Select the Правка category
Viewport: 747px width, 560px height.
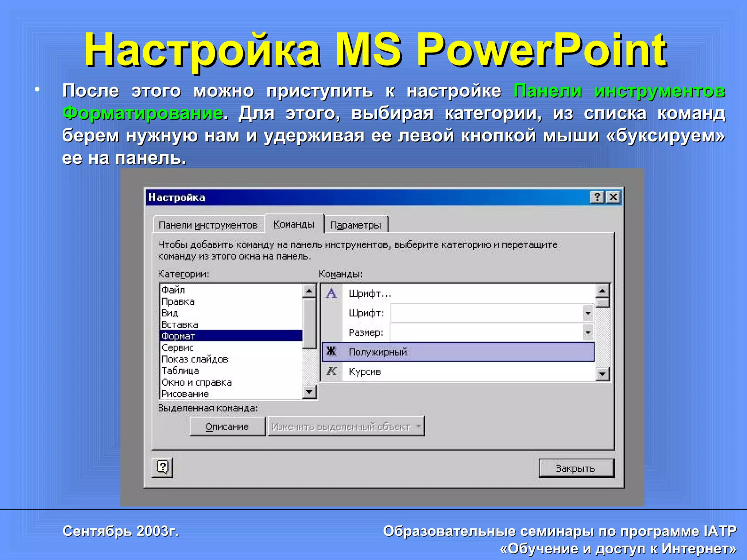pyautogui.click(x=231, y=302)
